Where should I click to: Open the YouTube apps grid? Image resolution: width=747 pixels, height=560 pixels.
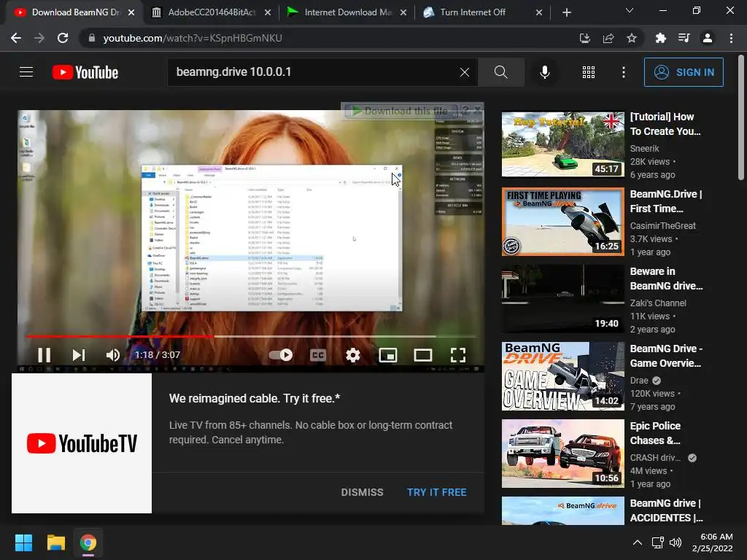589,72
